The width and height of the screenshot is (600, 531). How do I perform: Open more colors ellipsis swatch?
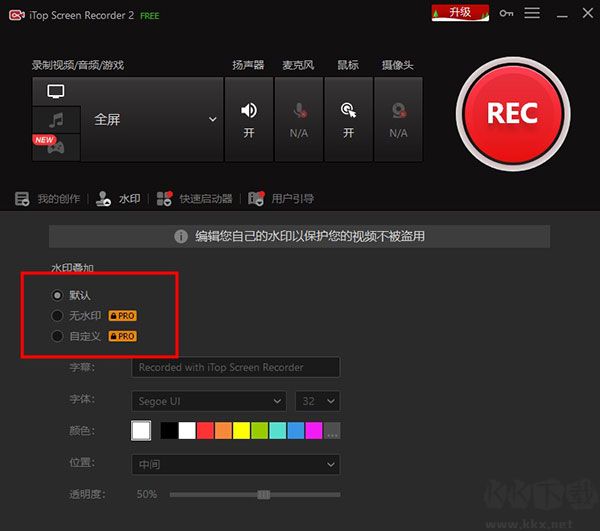(x=332, y=431)
